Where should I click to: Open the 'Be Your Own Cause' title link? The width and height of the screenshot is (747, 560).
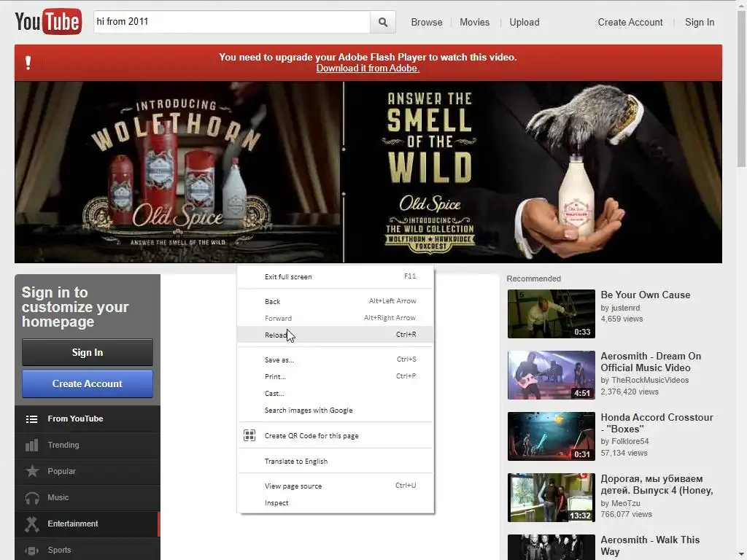click(x=645, y=295)
